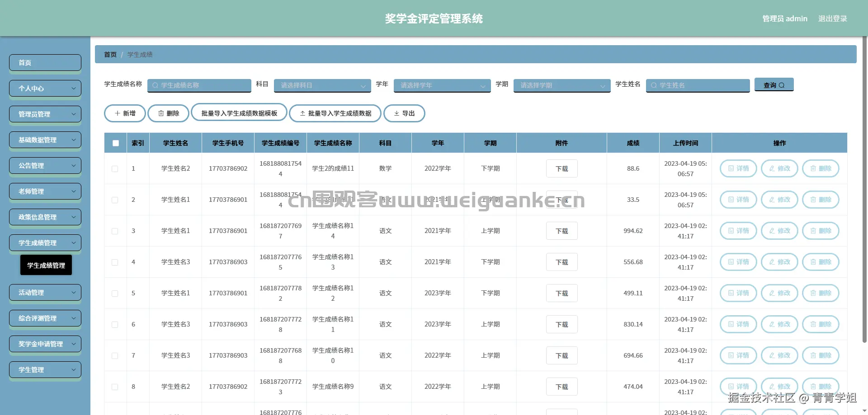
Task: Open the 奖学金申请管理 sidebar menu
Action: pos(45,344)
